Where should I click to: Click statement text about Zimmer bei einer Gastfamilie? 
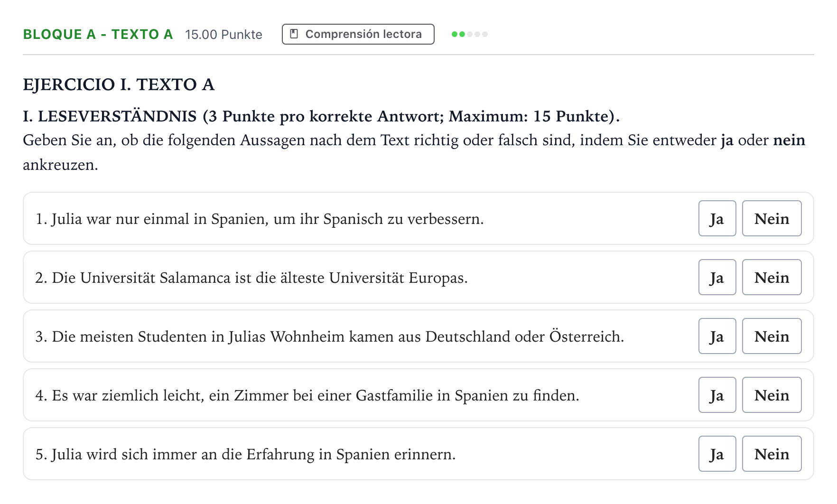(307, 395)
